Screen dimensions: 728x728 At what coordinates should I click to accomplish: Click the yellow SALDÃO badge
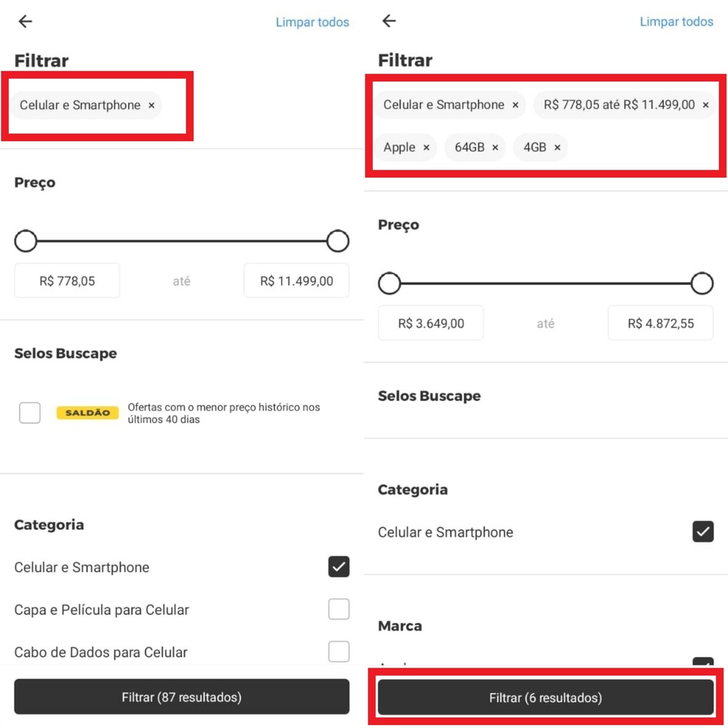click(x=87, y=412)
